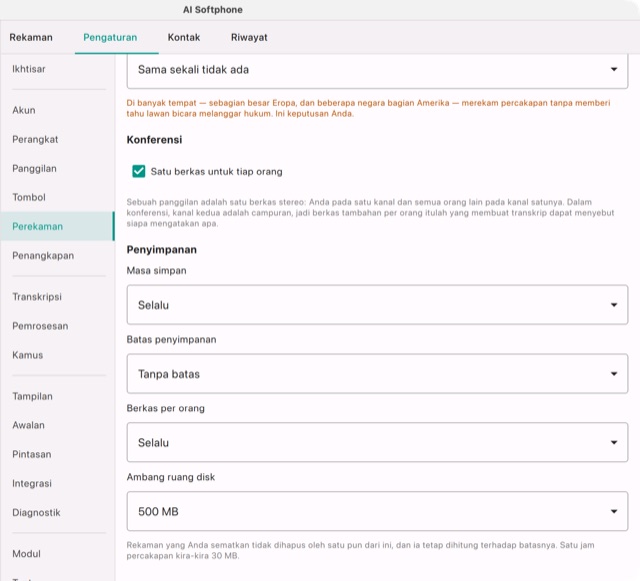Click the Ambang ruang disk label
640x581 pixels.
171,477
